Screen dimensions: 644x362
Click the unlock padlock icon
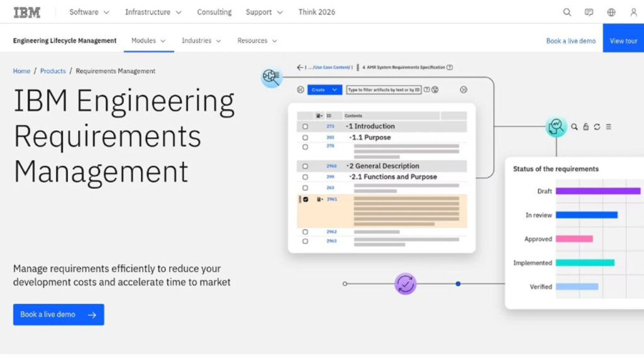pos(586,127)
